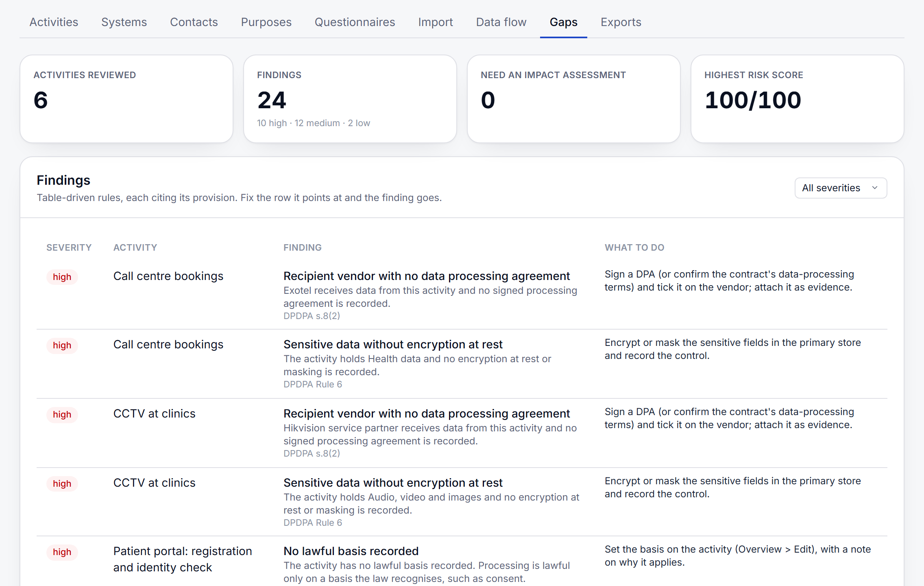
Task: Click 'DPDPA Rule 6' under Audio, video finding
Action: pyautogui.click(x=313, y=523)
